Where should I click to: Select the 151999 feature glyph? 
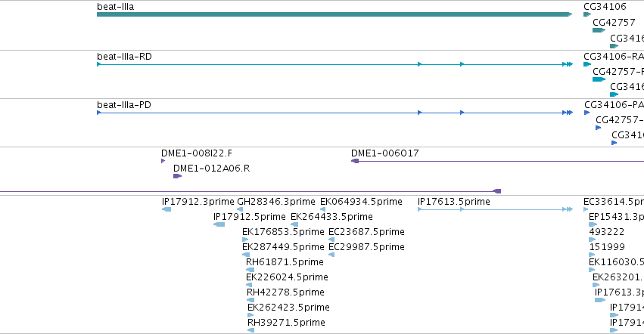[x=592, y=255]
